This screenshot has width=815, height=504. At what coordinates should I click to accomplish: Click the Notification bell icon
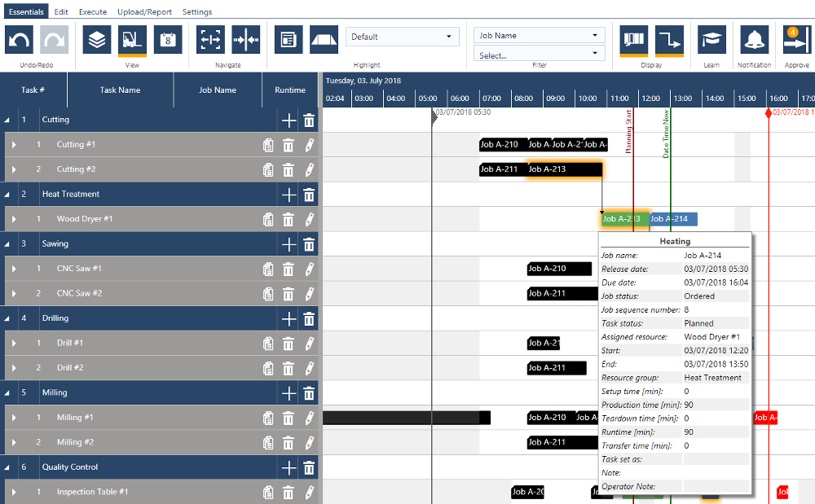click(x=754, y=39)
